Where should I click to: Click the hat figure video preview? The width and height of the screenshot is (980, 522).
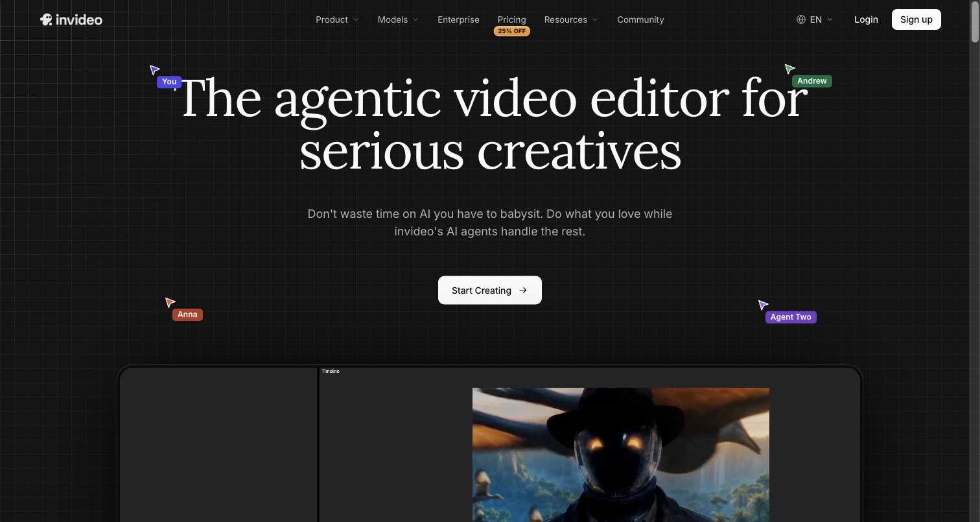pyautogui.click(x=621, y=455)
